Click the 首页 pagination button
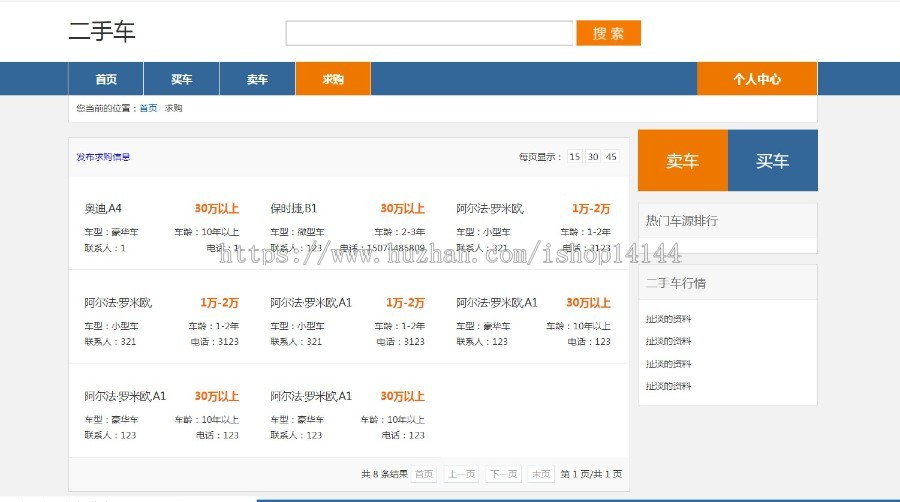900x502 pixels. pyautogui.click(x=424, y=474)
